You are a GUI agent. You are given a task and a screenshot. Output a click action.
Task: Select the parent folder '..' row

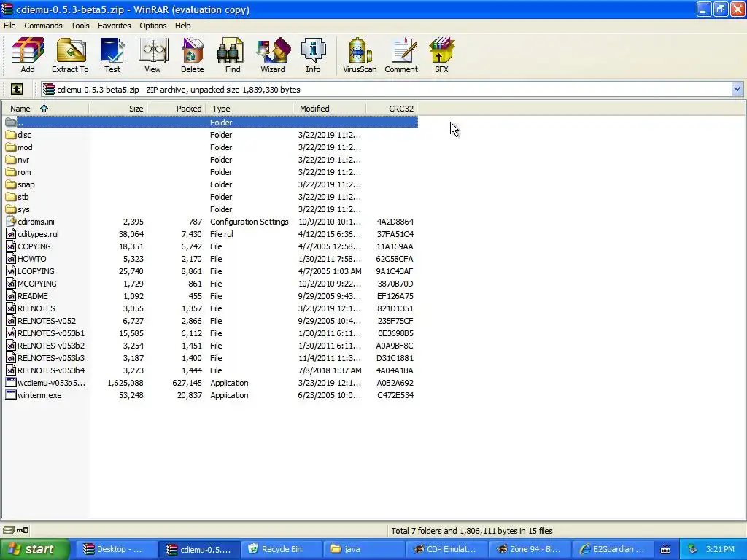(x=211, y=122)
